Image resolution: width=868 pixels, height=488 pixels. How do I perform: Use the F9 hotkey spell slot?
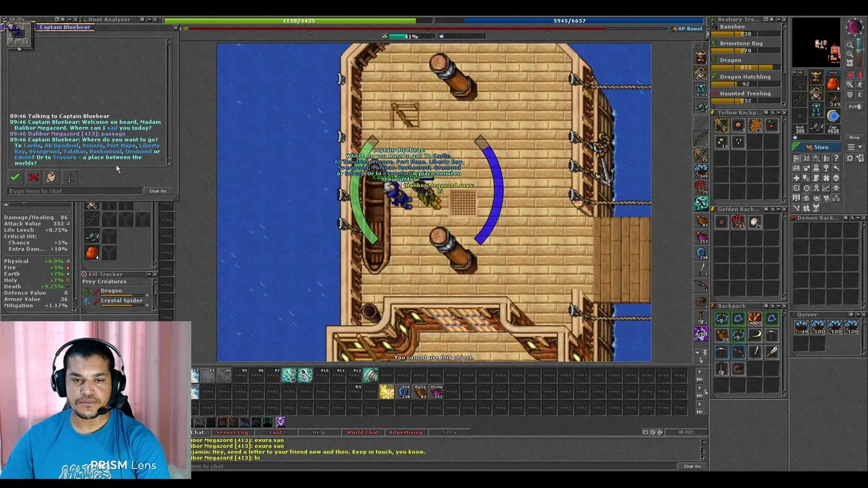pyautogui.click(x=306, y=375)
